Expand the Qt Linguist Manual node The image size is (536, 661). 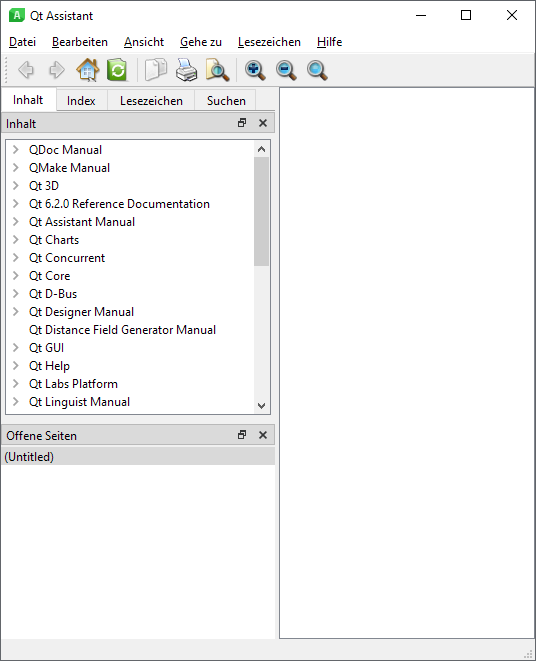(x=16, y=402)
